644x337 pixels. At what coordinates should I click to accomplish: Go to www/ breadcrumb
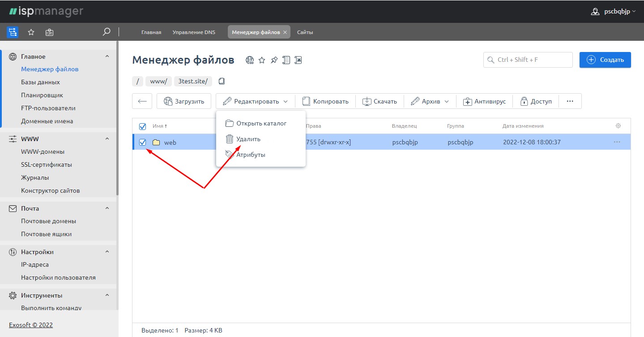coord(158,82)
